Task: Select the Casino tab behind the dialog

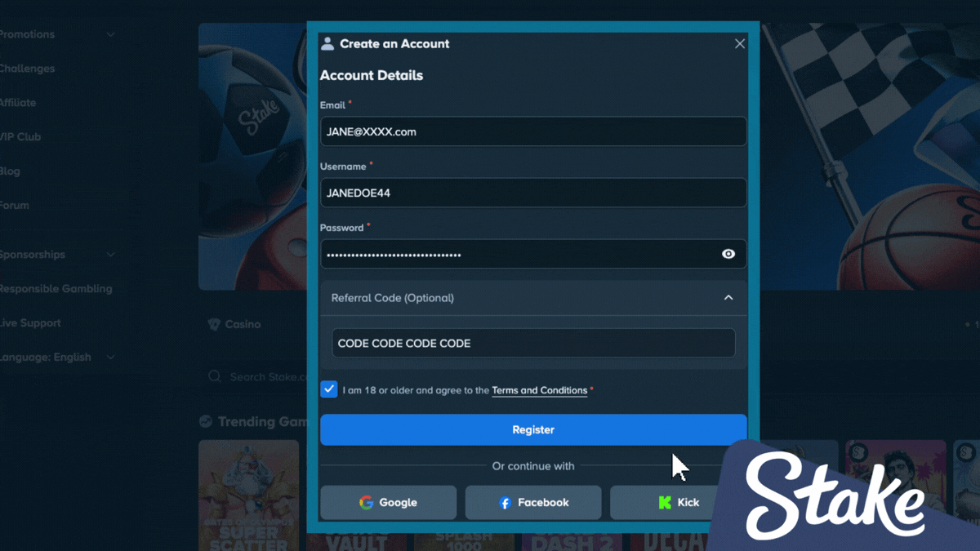Action: pos(235,324)
